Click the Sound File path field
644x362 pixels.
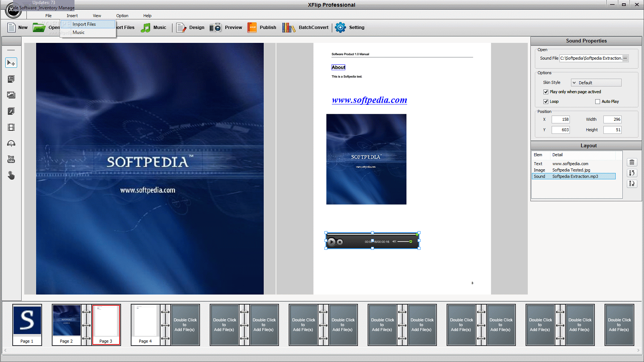[591, 58]
